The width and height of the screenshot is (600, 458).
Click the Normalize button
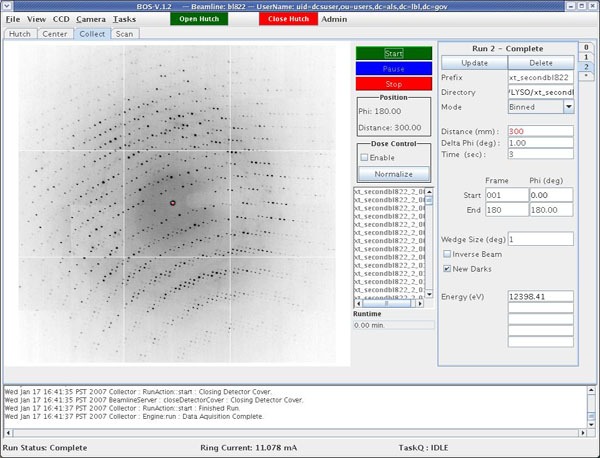click(x=393, y=173)
